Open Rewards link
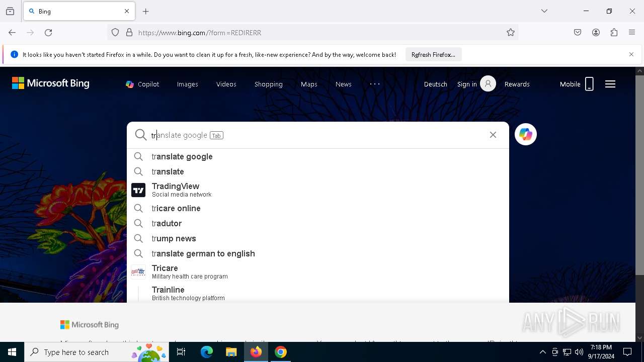644x362 pixels. tap(517, 84)
